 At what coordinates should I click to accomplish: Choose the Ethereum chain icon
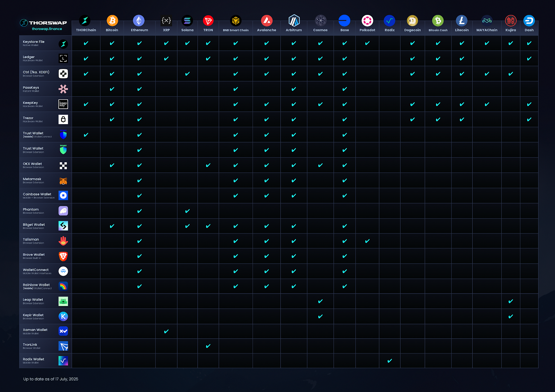pyautogui.click(x=139, y=21)
